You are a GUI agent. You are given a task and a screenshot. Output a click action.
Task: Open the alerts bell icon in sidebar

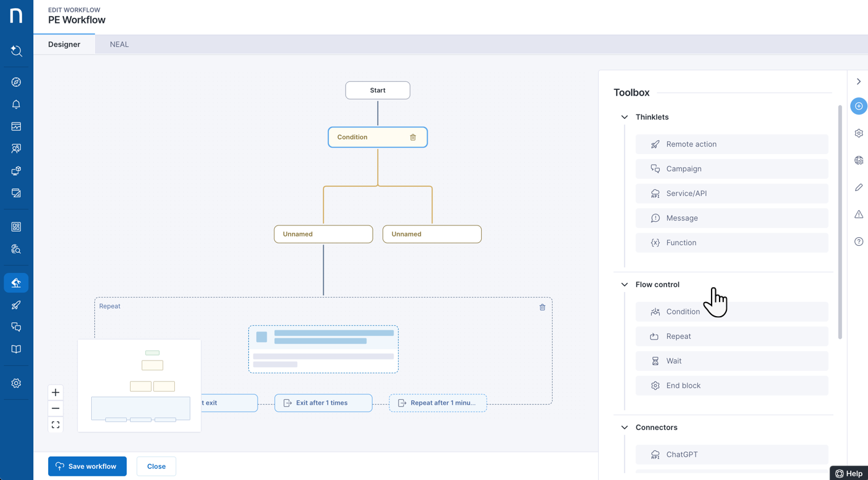[x=16, y=104]
